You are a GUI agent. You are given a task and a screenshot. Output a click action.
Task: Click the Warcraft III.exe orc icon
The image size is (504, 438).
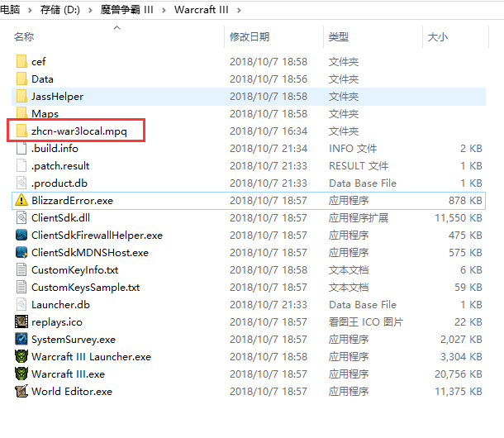click(x=21, y=374)
